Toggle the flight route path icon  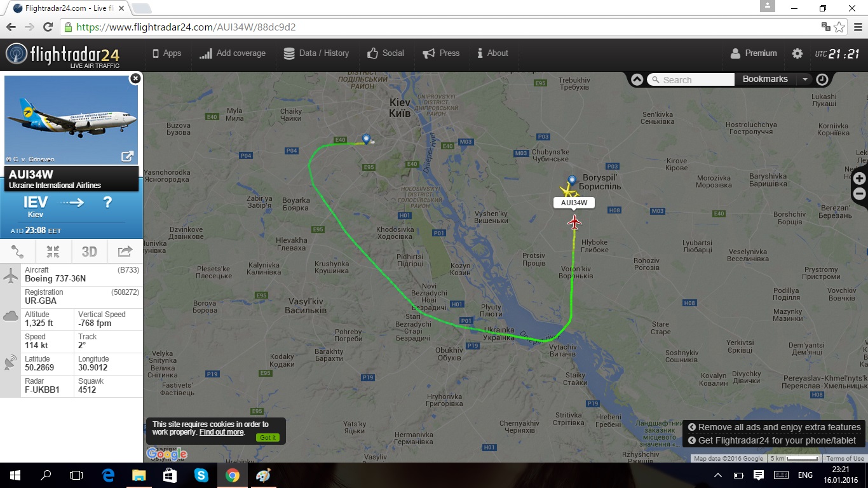click(17, 252)
